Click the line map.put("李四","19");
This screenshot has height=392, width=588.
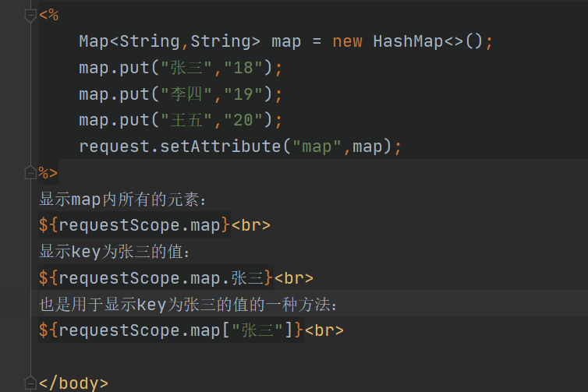click(x=180, y=94)
